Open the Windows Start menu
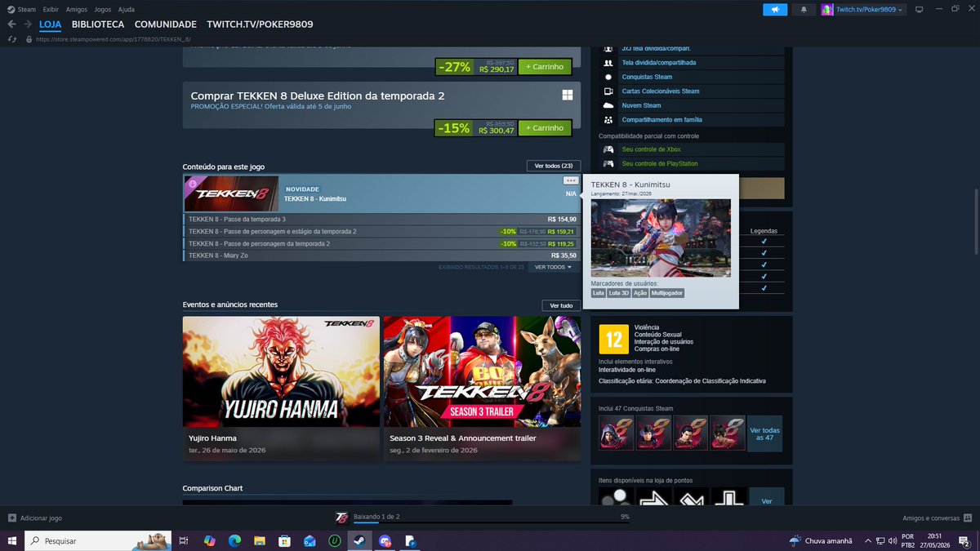This screenshot has width=980, height=551. tap(11, 540)
